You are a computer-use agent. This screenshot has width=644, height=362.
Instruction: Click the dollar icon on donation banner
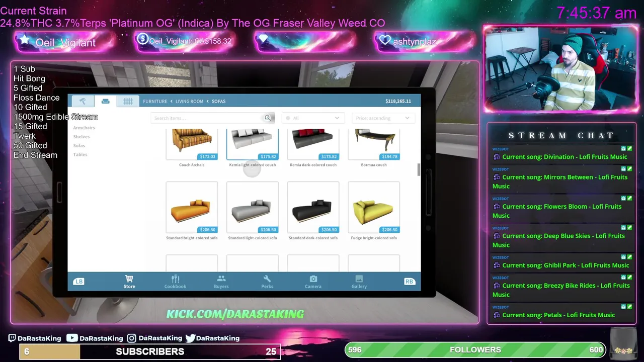point(142,39)
